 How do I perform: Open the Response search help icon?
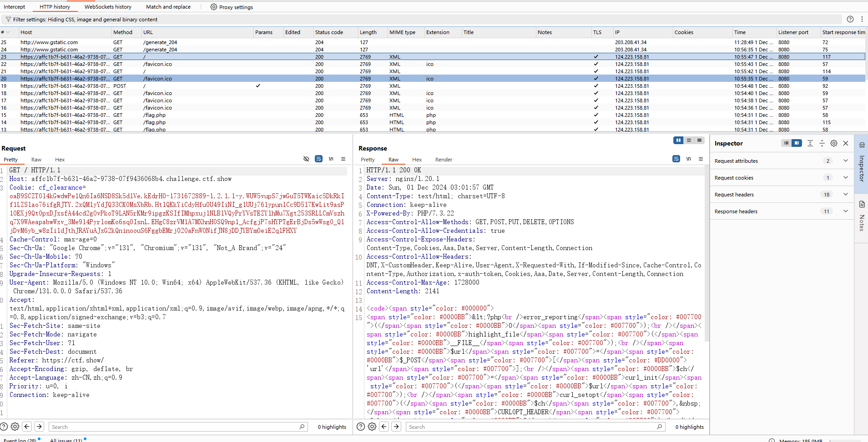tap(361, 427)
